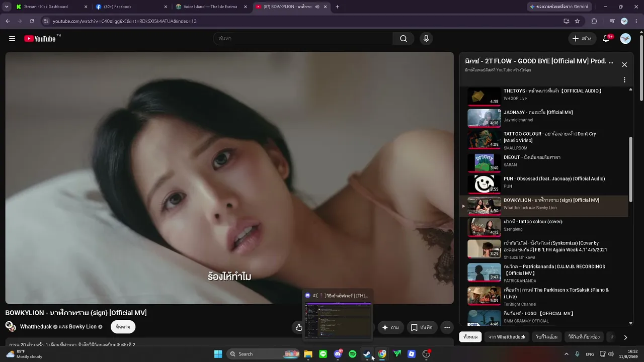
Task: Click the browser back arrow
Action: pos(8,21)
